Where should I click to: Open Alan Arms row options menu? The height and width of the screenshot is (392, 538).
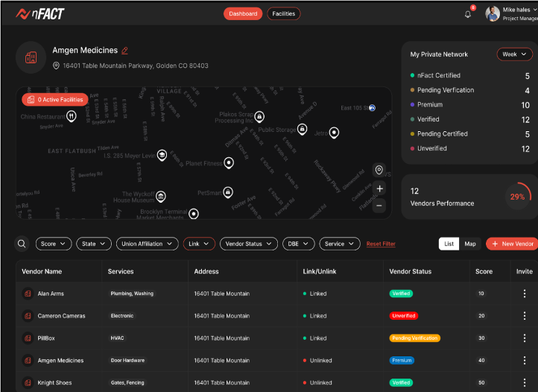click(525, 294)
